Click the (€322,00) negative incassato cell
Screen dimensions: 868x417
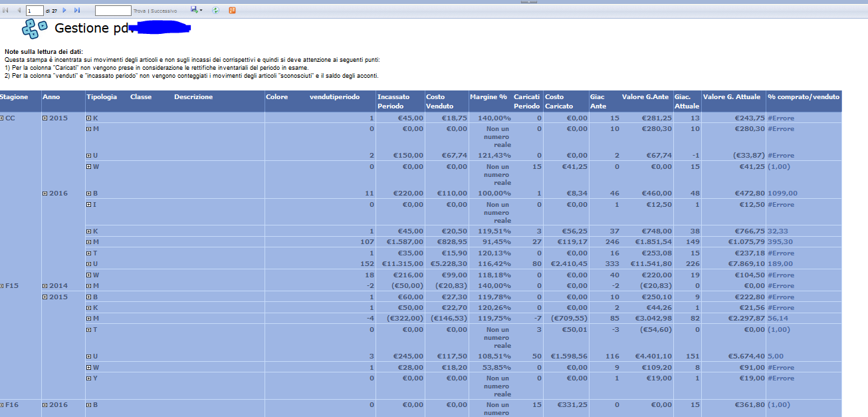click(405, 319)
